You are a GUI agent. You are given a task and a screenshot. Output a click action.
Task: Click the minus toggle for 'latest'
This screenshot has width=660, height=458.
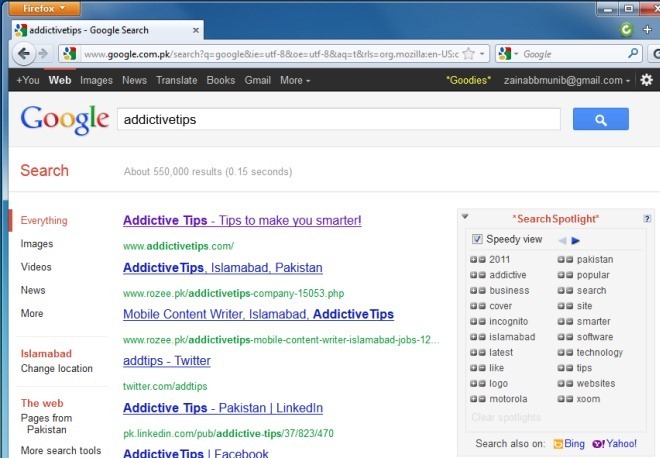[482, 352]
